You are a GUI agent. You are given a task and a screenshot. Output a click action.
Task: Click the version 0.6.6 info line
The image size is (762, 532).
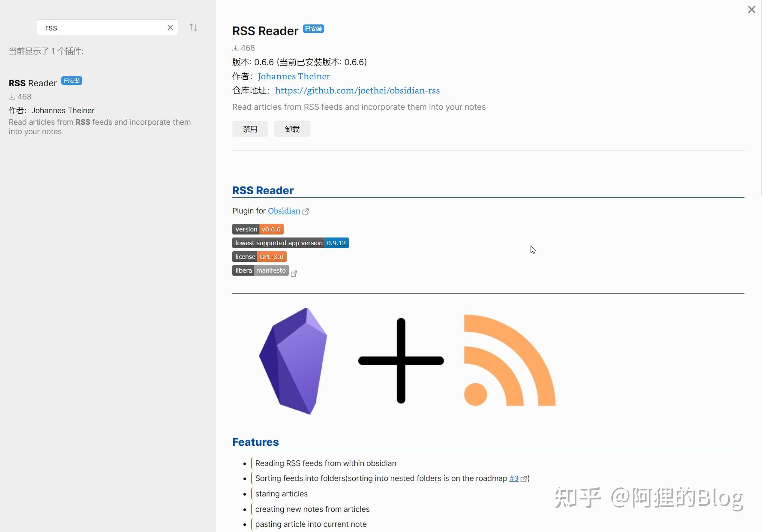point(299,62)
